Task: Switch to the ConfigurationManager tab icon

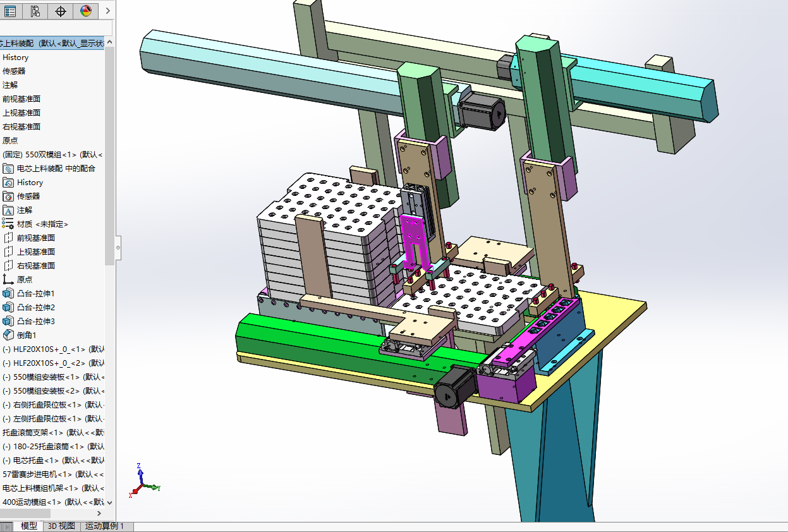Action: [35, 11]
